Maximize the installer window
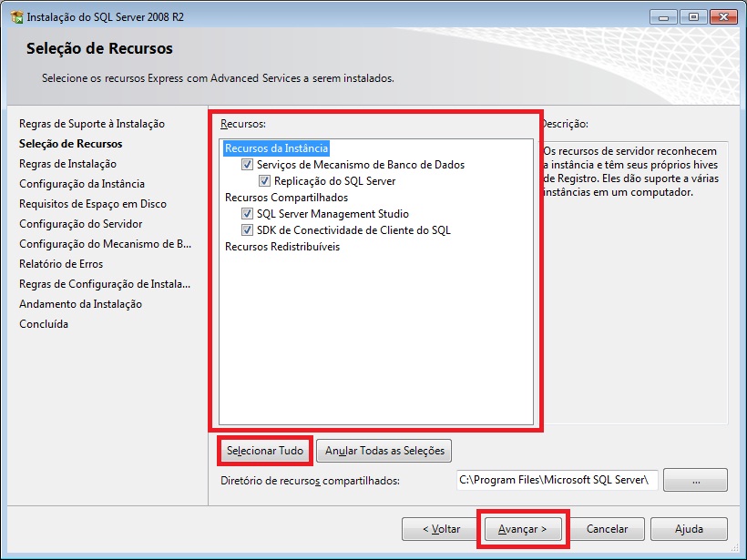747x560 pixels. pos(693,17)
